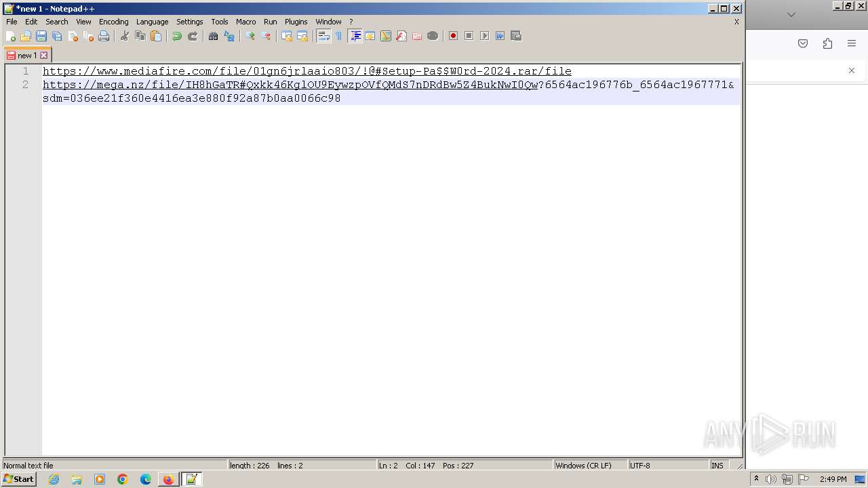Click the Paste toolbar icon
The image size is (868, 488).
(x=156, y=36)
